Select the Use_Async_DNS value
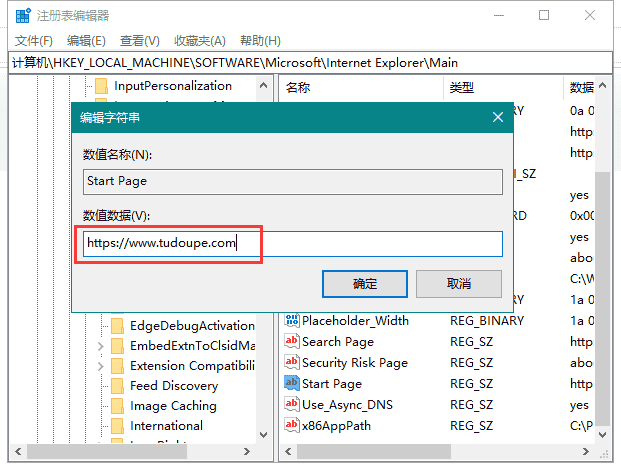621x470 pixels. click(347, 405)
